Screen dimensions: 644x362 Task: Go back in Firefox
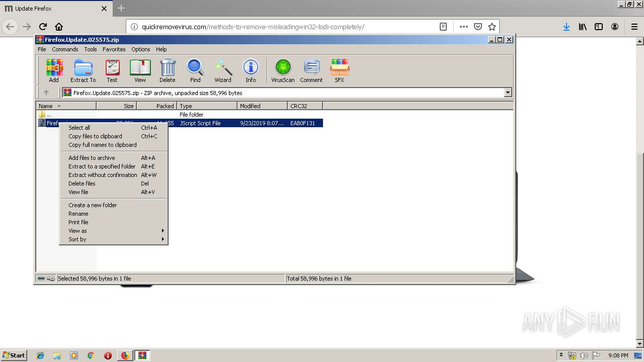click(x=11, y=27)
